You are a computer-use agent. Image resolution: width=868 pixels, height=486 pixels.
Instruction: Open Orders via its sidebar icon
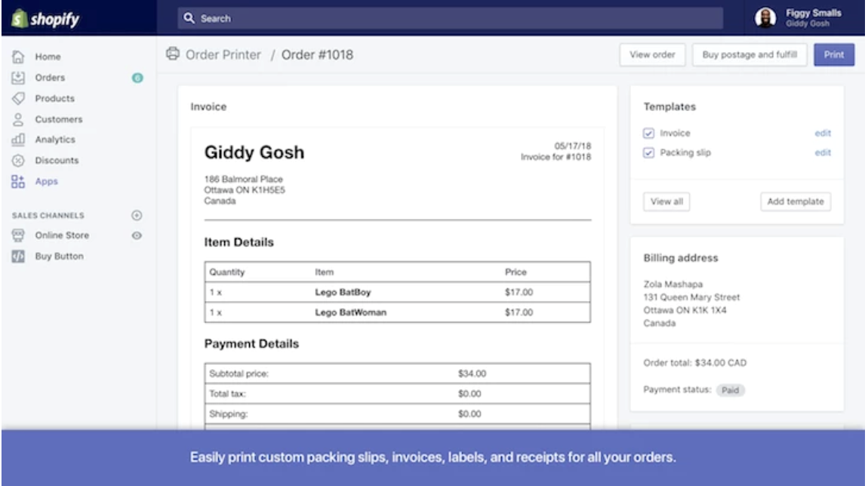pyautogui.click(x=19, y=77)
